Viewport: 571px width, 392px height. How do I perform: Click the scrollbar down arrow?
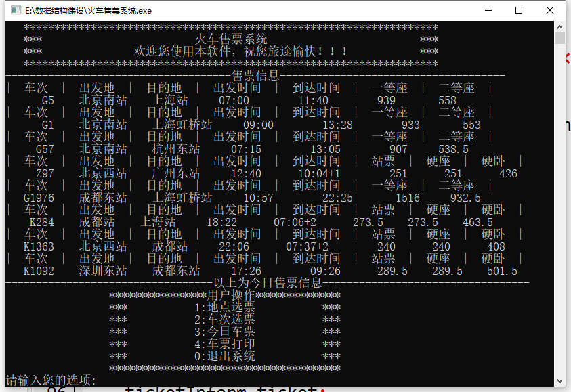click(x=560, y=381)
